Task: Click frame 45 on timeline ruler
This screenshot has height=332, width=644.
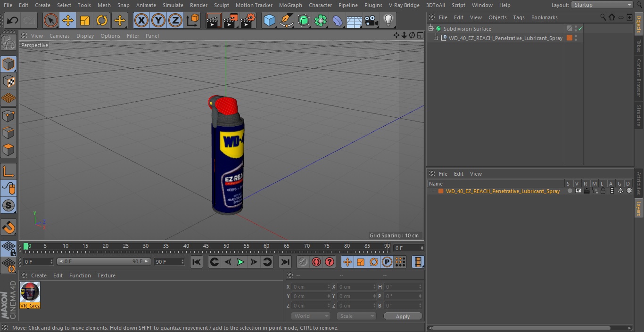Action: 206,246
